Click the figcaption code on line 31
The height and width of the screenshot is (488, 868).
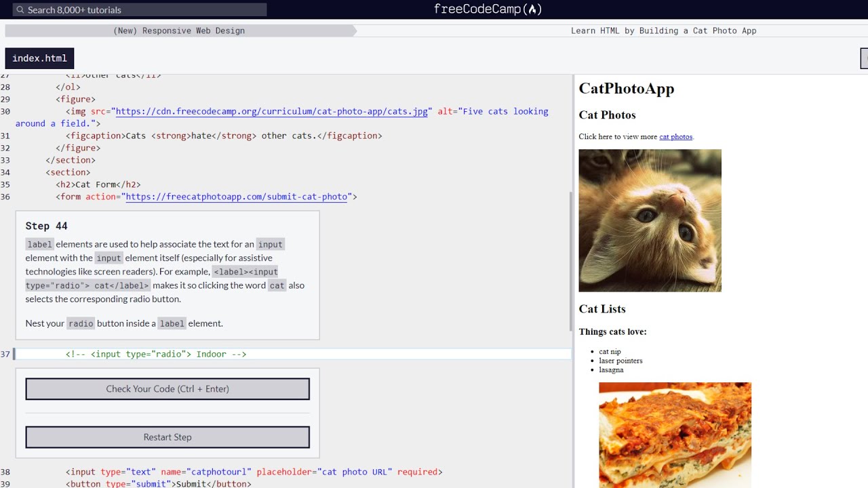pos(224,136)
